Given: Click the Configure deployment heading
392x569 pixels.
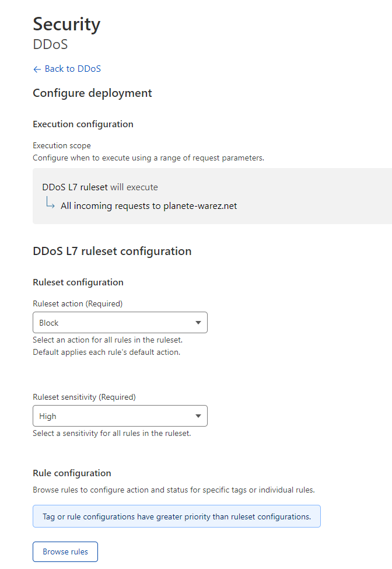Looking at the screenshot, I should (92, 93).
